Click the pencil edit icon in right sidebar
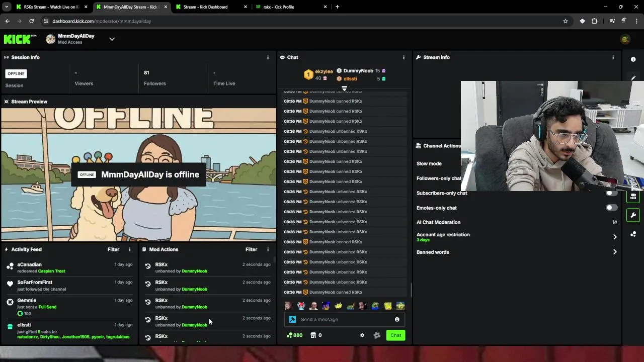The height and width of the screenshot is (362, 644). point(633,78)
